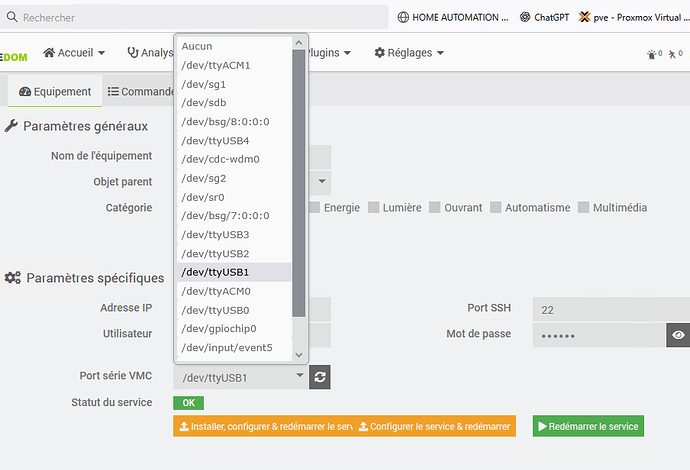This screenshot has height=470, width=690.
Task: Select /dev/ttyACM0 in the list
Action: click(234, 291)
